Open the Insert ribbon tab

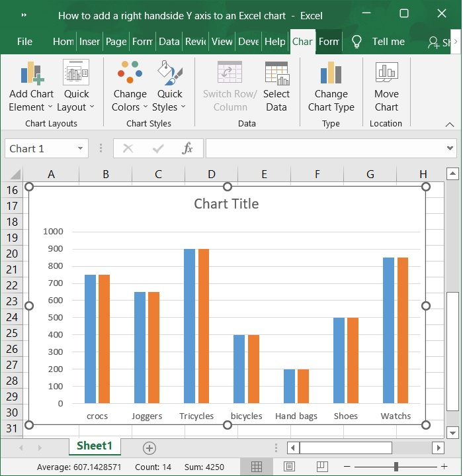click(89, 42)
